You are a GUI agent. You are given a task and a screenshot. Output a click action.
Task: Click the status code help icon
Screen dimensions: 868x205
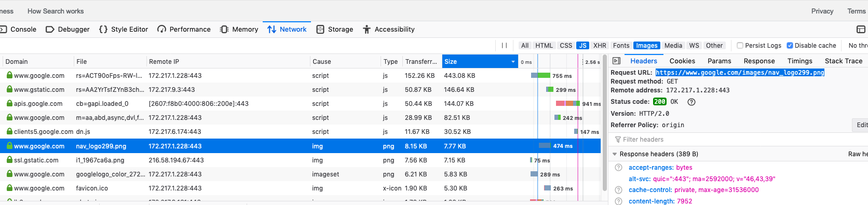coord(691,102)
